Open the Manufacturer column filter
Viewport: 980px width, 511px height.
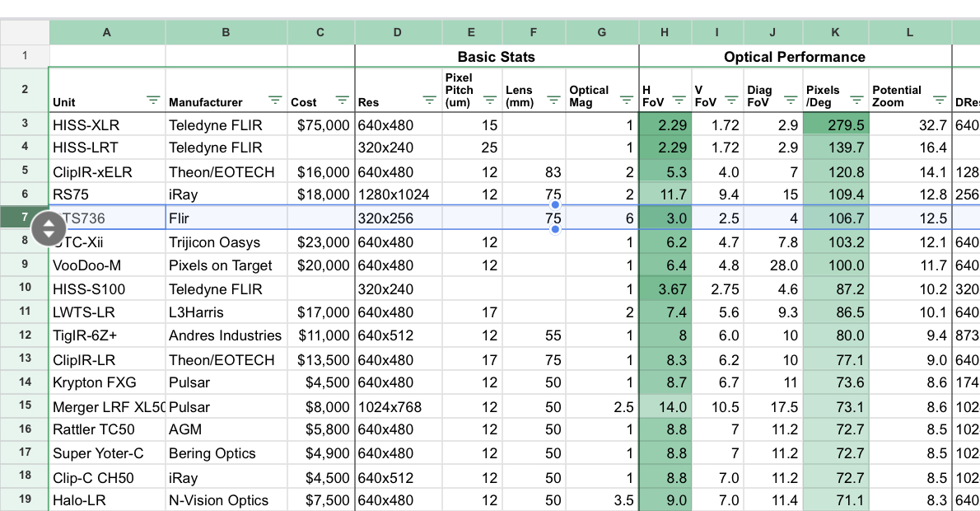coord(275,100)
